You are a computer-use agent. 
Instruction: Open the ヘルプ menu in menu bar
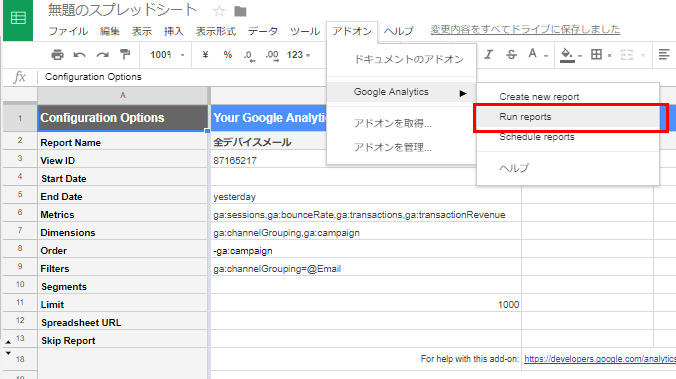pyautogui.click(x=398, y=31)
